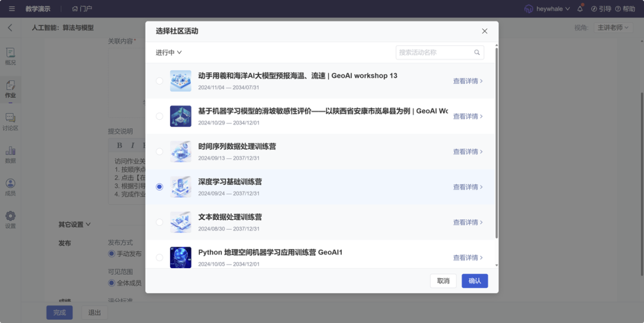The width and height of the screenshot is (644, 323).
Task: Open the 进行中 status filter dropdown
Action: click(168, 52)
